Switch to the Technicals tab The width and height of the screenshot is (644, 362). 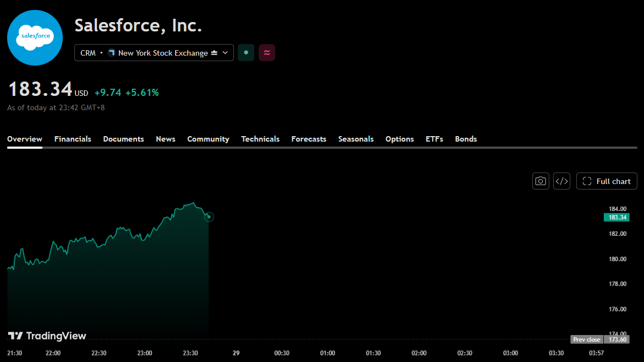coord(260,139)
